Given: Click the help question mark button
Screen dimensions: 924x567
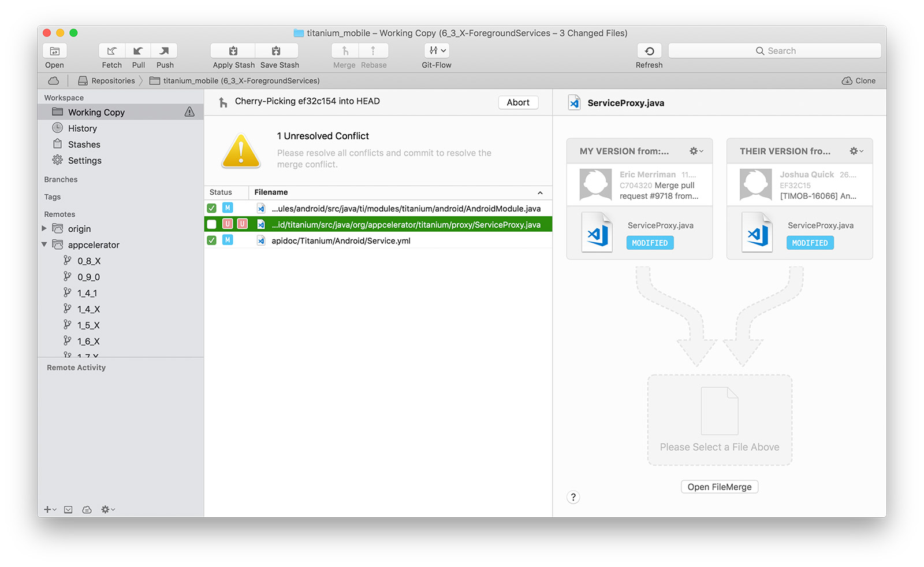Looking at the screenshot, I should [573, 497].
